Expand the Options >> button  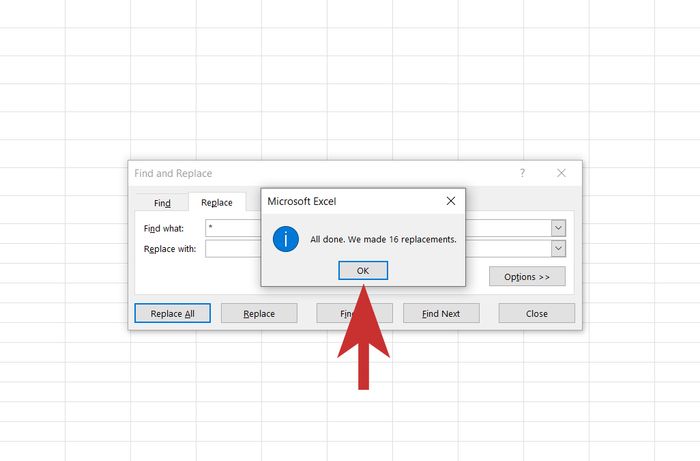tap(527, 277)
